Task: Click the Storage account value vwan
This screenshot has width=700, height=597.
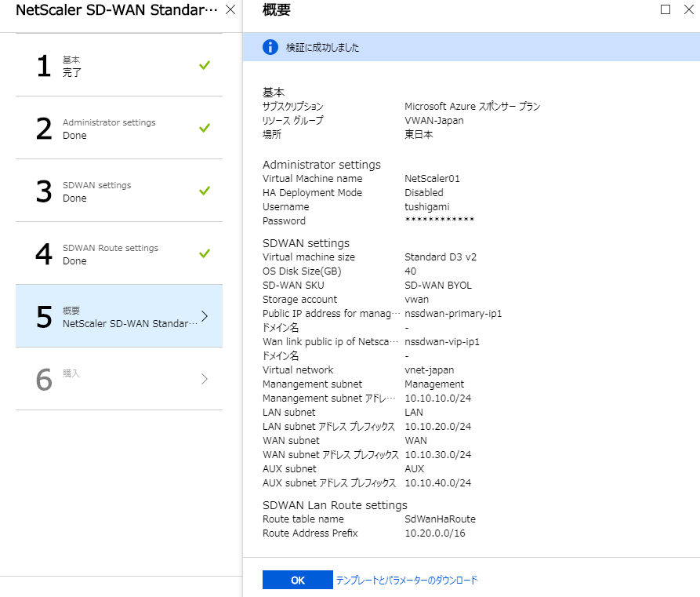Action: 416,300
